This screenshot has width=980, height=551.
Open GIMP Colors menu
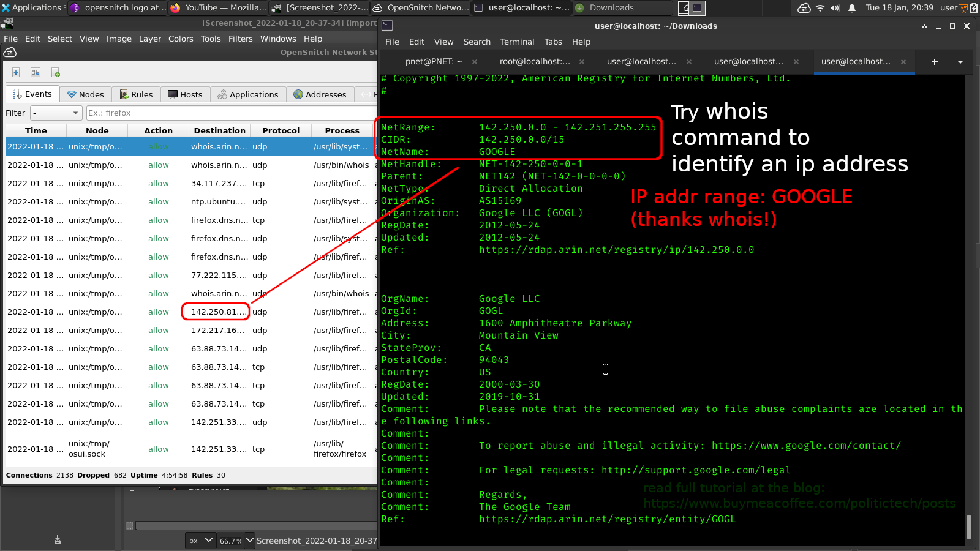tap(181, 39)
